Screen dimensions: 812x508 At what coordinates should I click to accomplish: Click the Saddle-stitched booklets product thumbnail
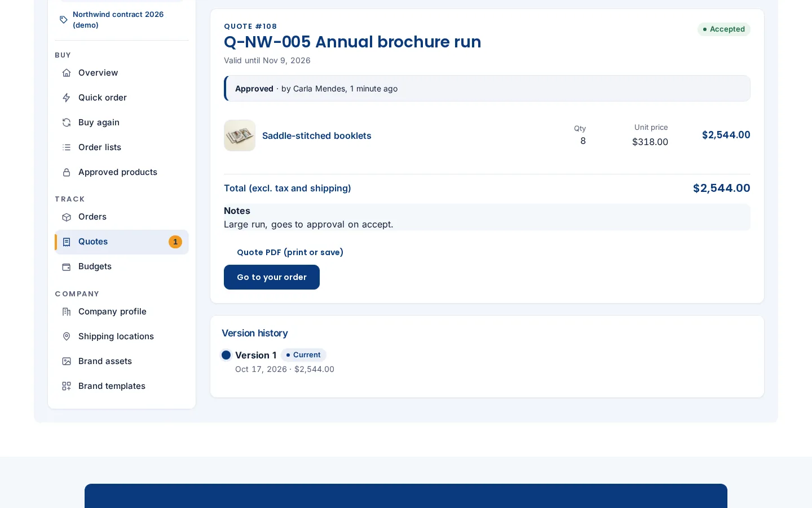coord(240,135)
